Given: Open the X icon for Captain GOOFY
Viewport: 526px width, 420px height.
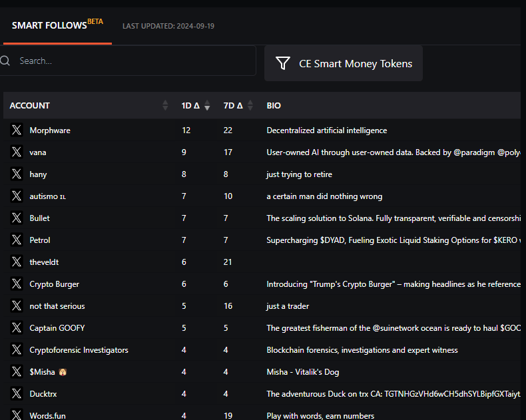Looking at the screenshot, I should coord(17,327).
